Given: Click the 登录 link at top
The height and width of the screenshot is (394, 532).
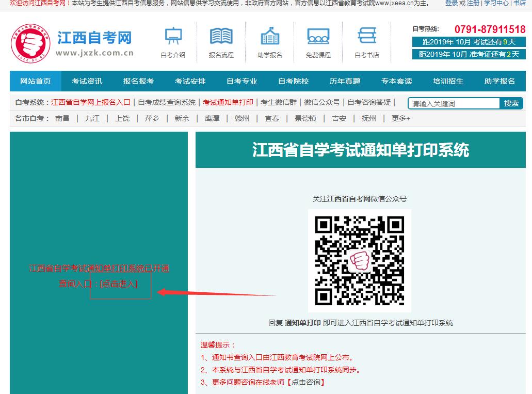Looking at the screenshot, I should click(451, 3).
